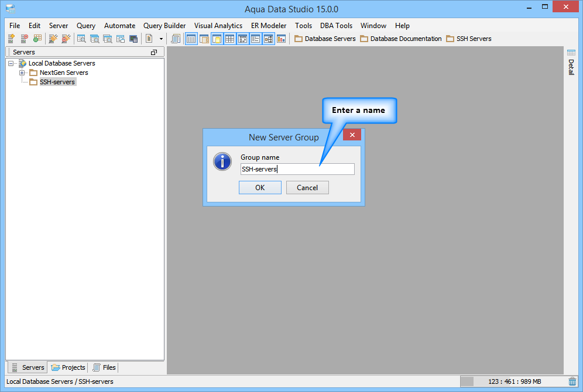This screenshot has width=583, height=392.
Task: Open the Visual Analytics menu
Action: click(218, 26)
